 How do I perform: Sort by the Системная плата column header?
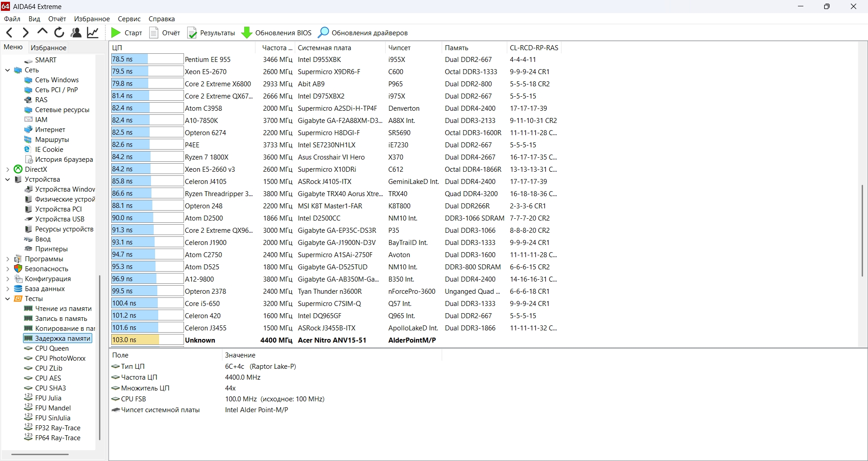340,47
